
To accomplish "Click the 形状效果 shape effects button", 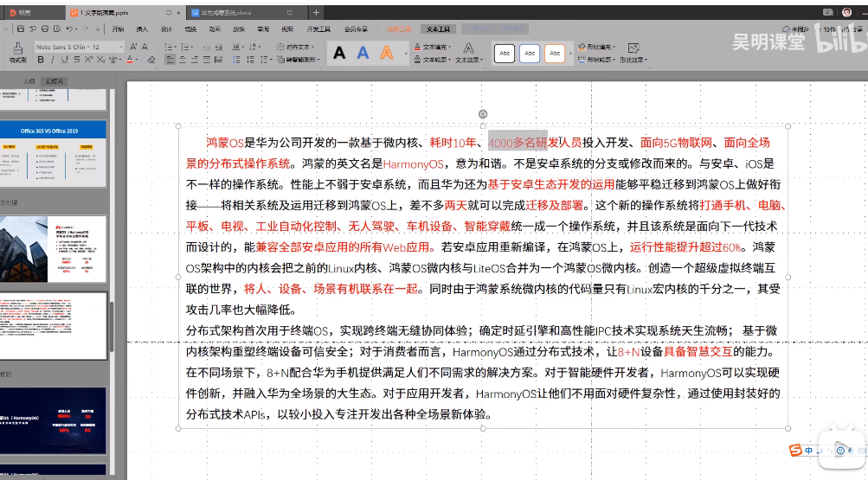I will [x=633, y=53].
